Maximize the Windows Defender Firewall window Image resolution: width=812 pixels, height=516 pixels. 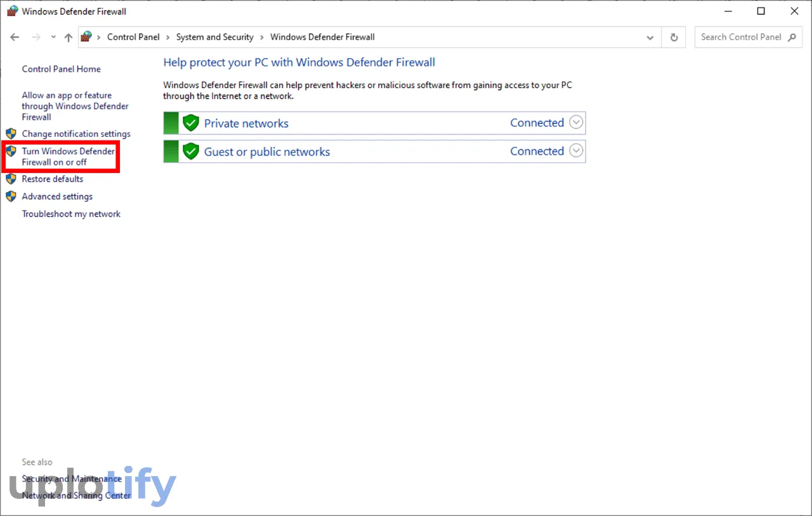(x=761, y=11)
